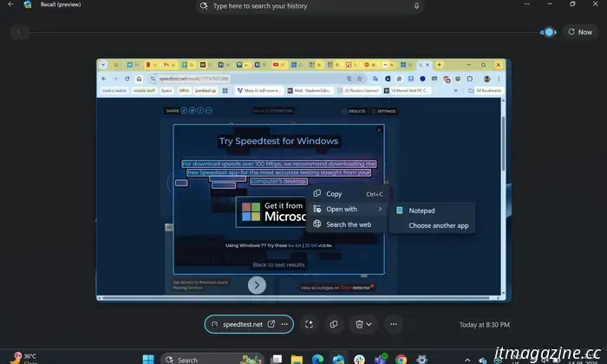Image resolution: width=607 pixels, height=364 pixels.
Task: Click the speedtest.net source label
Action: point(242,324)
